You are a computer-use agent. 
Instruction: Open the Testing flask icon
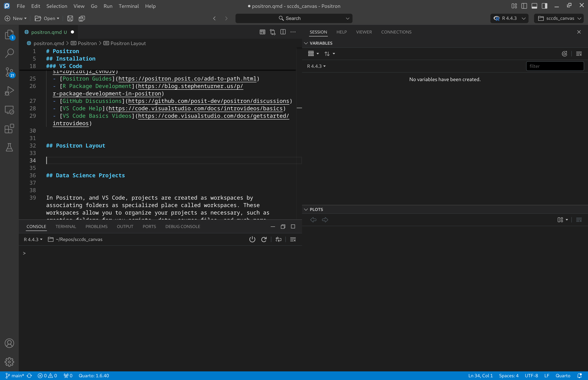[x=9, y=147]
